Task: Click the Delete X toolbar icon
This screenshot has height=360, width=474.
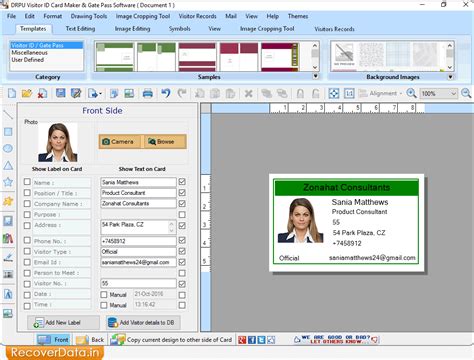Action: tap(248, 93)
